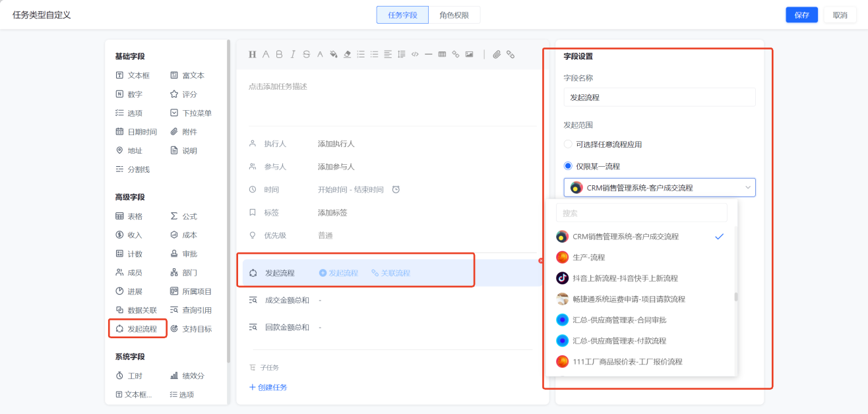
Task: Switch to the 任务字段 tab
Action: coord(402,15)
